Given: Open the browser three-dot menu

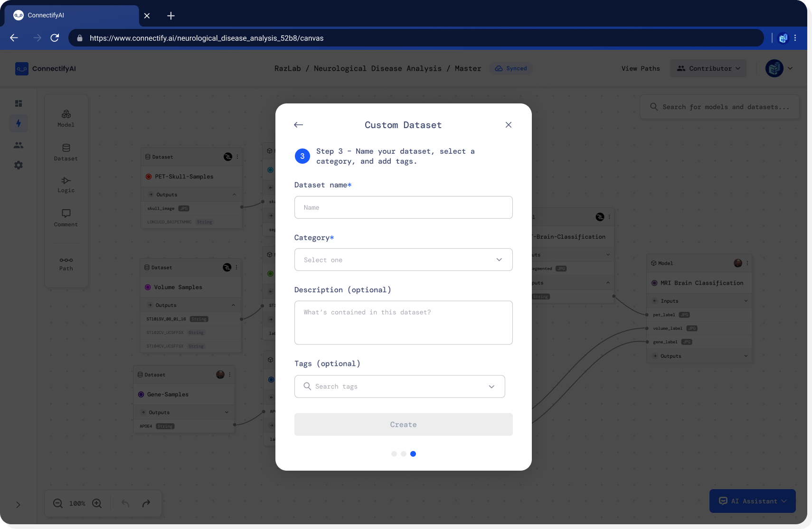Looking at the screenshot, I should pyautogui.click(x=795, y=38).
